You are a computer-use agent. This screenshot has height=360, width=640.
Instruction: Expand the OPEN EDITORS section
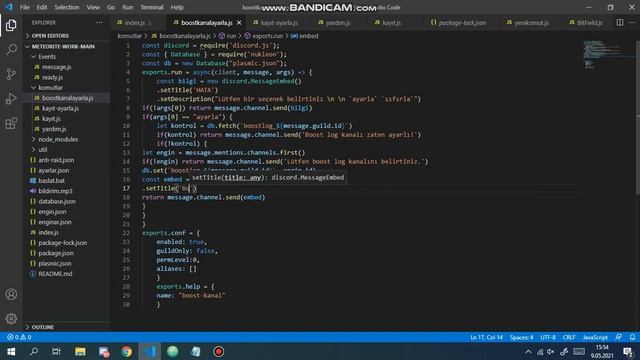pyautogui.click(x=50, y=36)
